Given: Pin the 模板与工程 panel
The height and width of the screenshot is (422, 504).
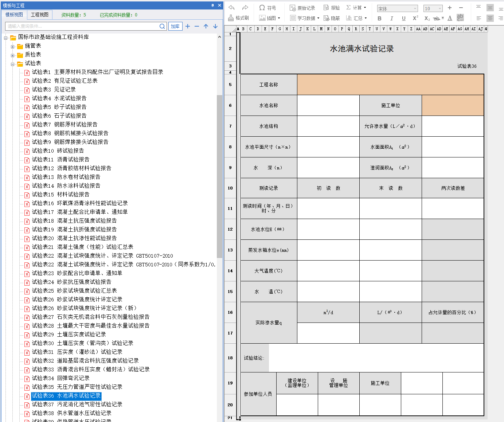Looking at the screenshot, I should tap(212, 5).
